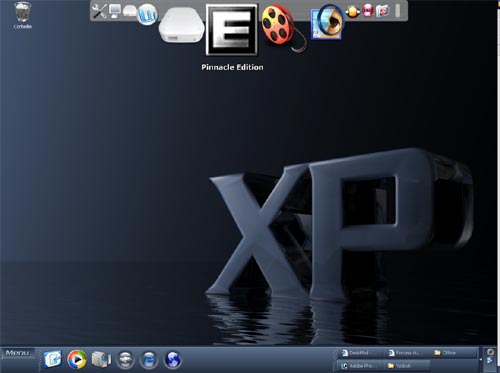Click the wrench and screwdriver tools icon
The image size is (500, 373).
click(x=99, y=11)
